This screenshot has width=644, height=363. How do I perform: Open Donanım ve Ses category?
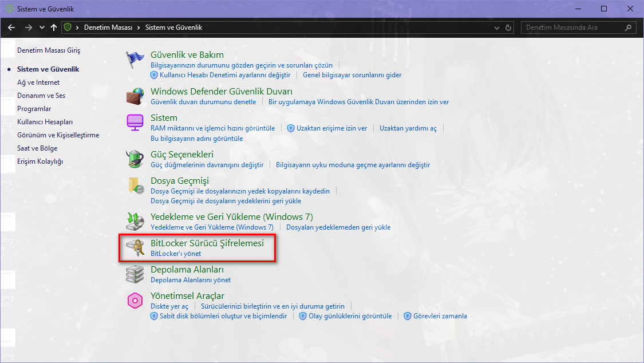[x=41, y=95]
